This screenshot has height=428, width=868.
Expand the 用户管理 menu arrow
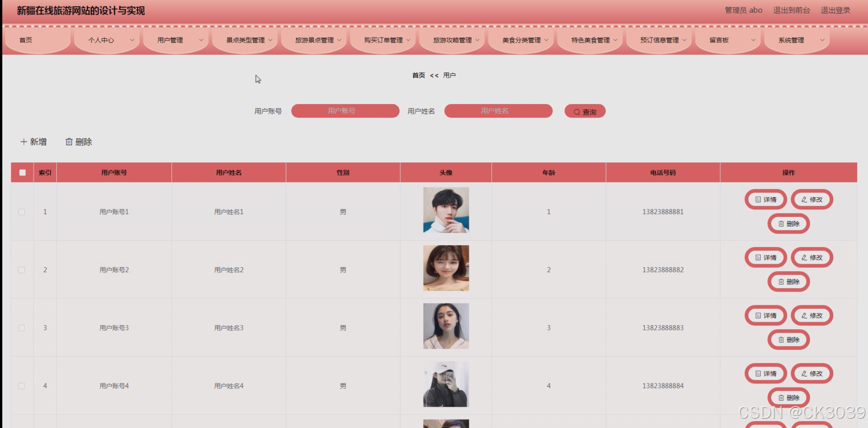coord(201,40)
